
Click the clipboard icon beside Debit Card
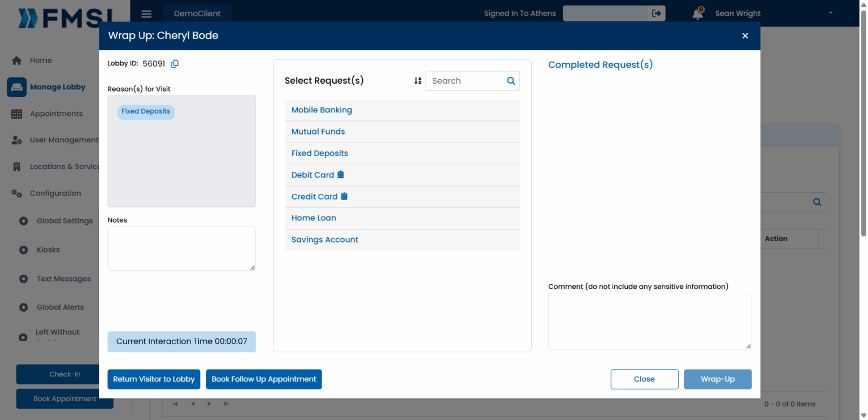pyautogui.click(x=341, y=175)
